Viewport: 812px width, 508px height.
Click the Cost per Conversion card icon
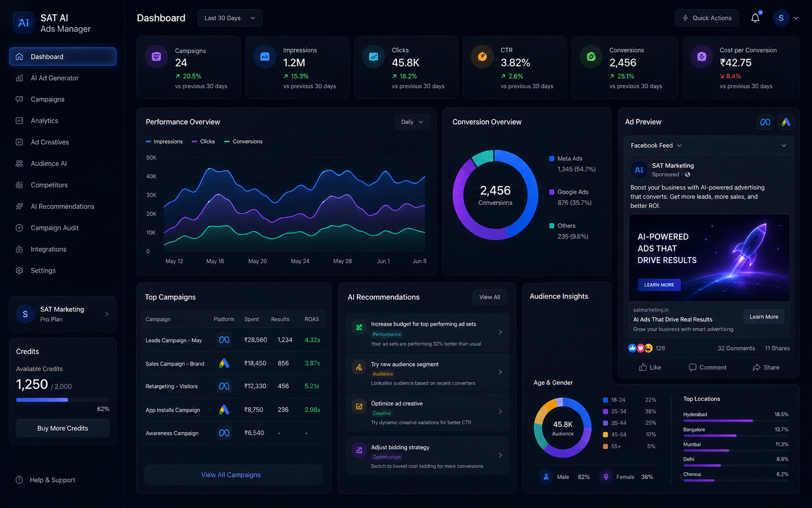(702, 57)
